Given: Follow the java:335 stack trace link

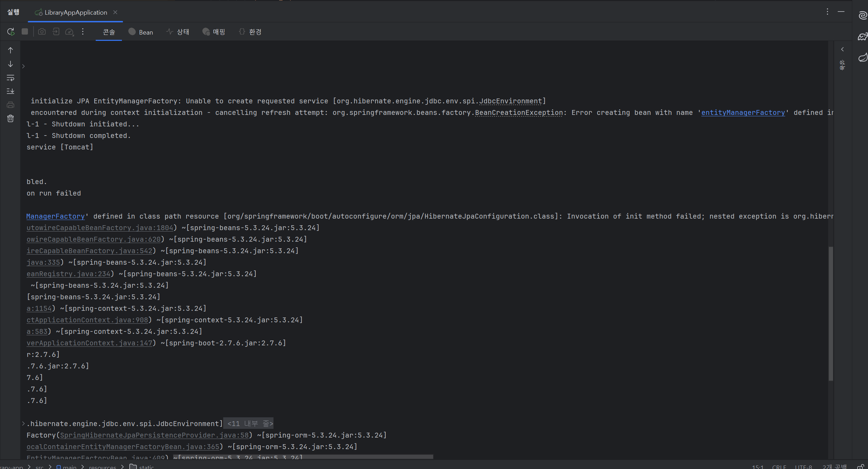Looking at the screenshot, I should coord(43,263).
